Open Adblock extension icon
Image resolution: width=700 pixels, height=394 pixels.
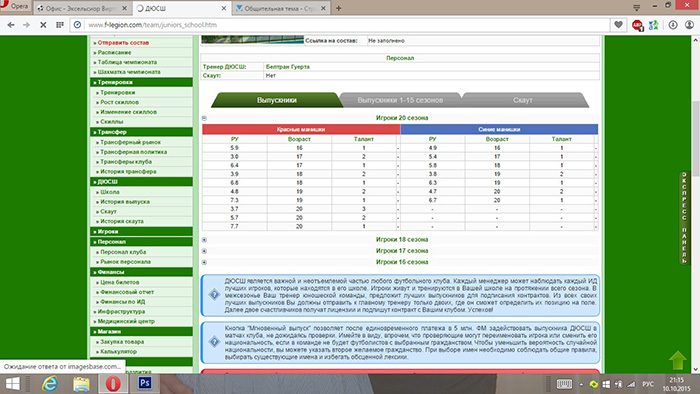coord(637,25)
